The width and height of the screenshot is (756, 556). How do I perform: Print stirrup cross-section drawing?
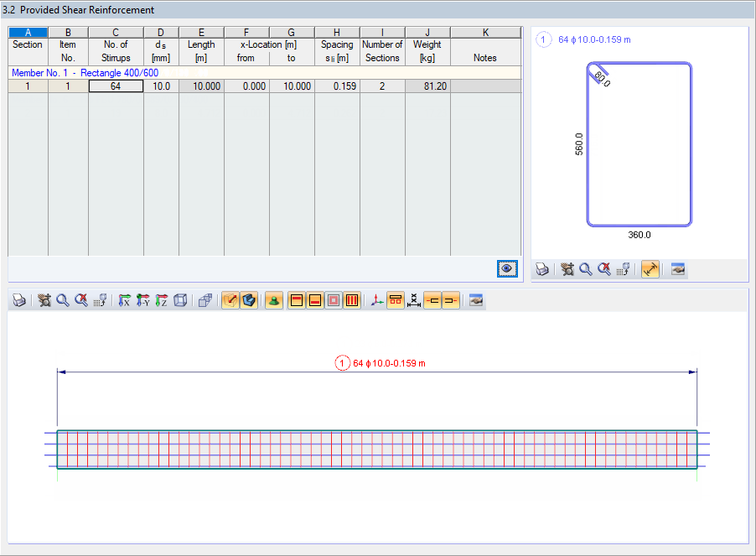click(542, 269)
